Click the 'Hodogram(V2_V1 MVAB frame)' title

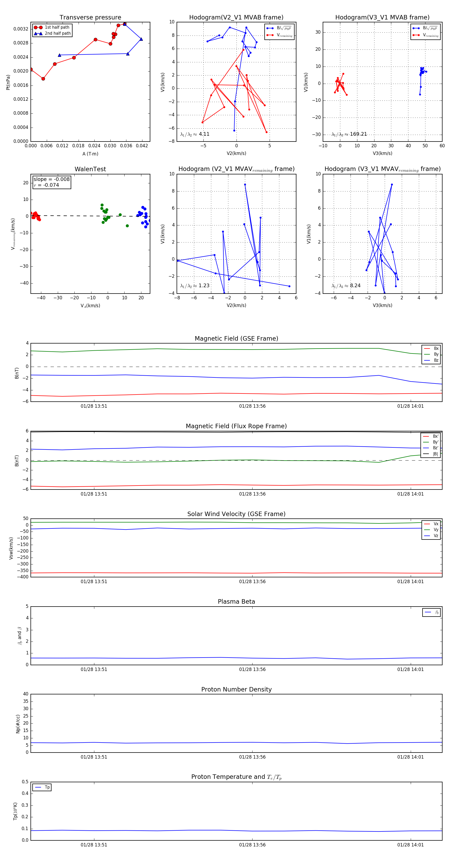[x=236, y=18]
